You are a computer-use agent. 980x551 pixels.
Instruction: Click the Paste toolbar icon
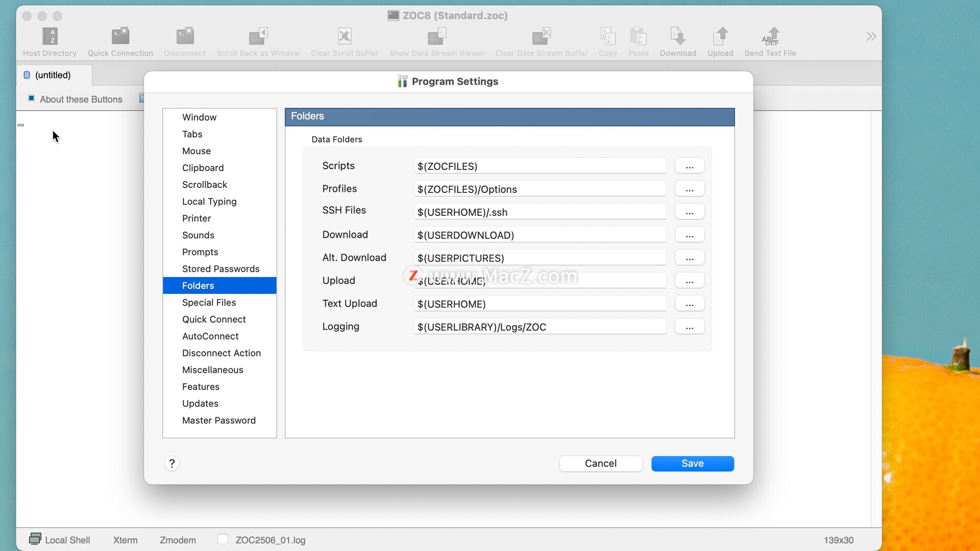[x=639, y=36]
